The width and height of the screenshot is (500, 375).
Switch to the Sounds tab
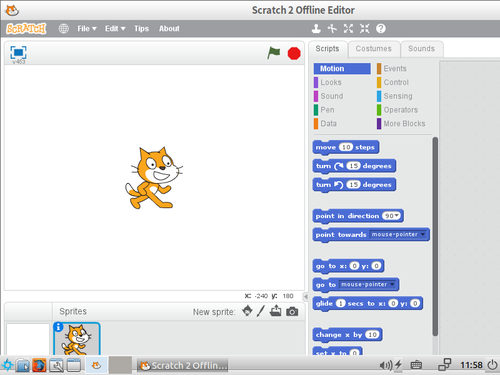(x=422, y=49)
